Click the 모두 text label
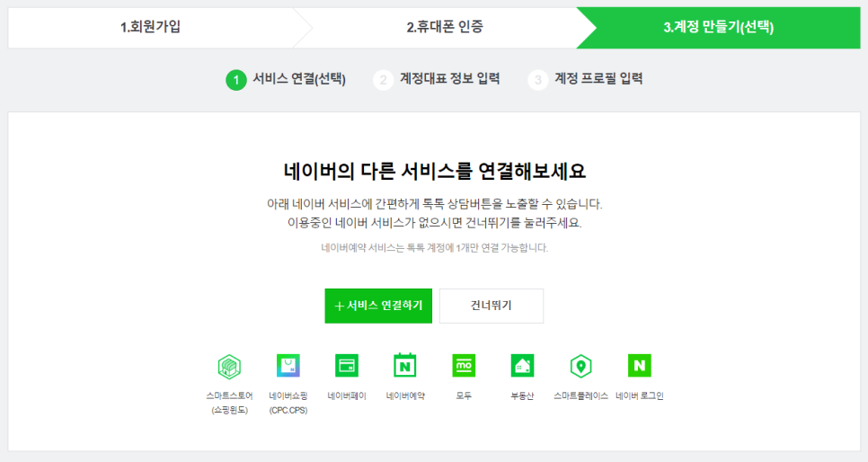Viewport: 868px width, 462px height. 464,395
